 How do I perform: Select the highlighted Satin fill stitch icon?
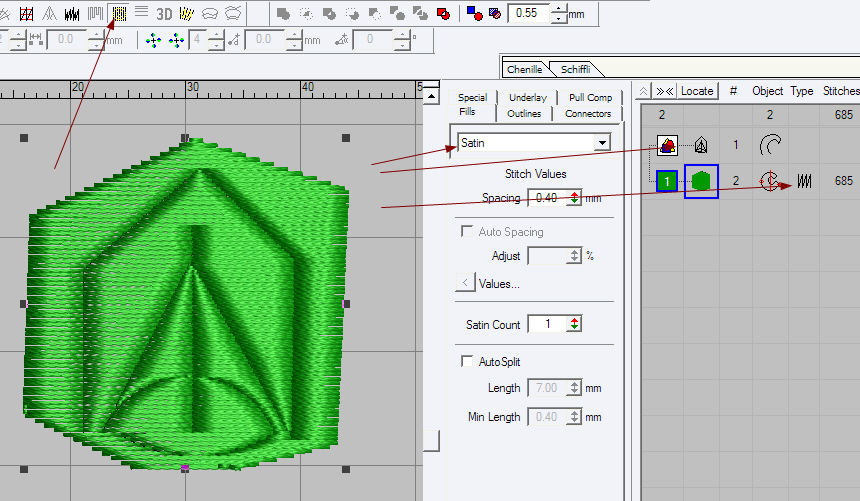[x=119, y=13]
